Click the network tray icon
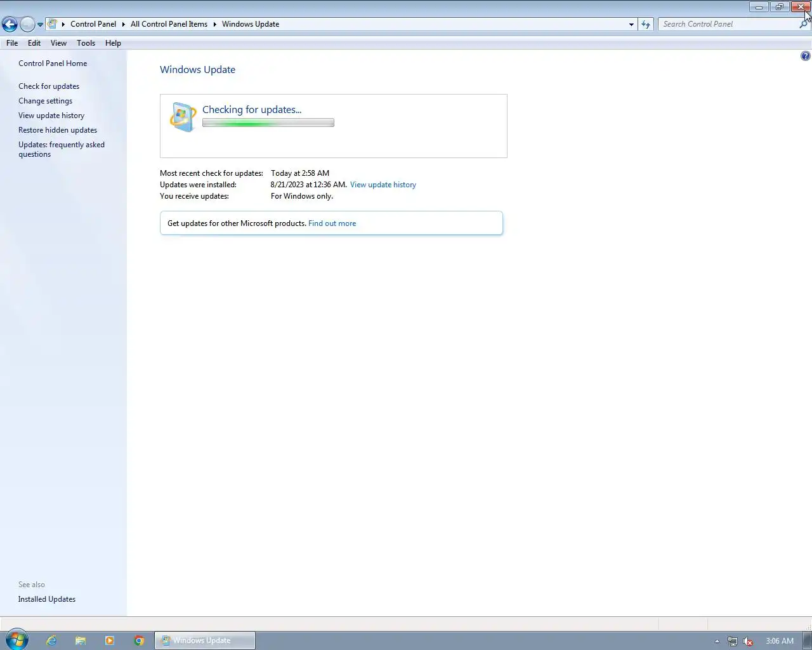Viewport: 812px width, 650px height. pyautogui.click(x=732, y=641)
